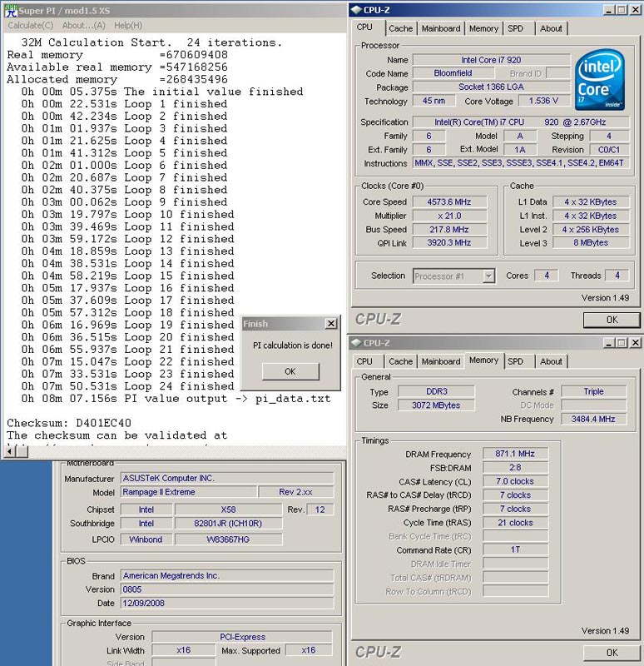This screenshot has width=644, height=666.
Task: Switch to Cache tab in top CPU-Z window
Action: tap(400, 28)
